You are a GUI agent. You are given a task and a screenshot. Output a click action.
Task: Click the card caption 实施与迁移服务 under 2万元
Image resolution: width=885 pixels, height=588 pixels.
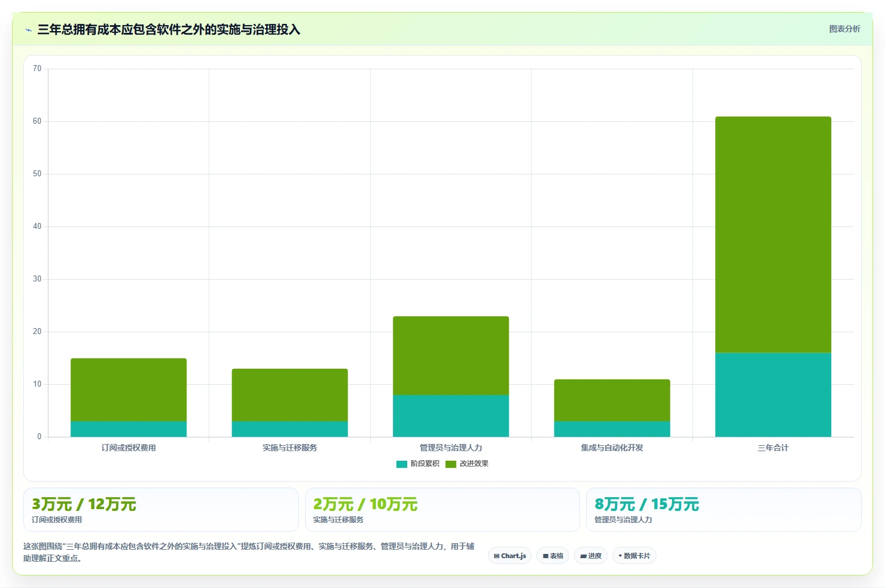tap(338, 520)
